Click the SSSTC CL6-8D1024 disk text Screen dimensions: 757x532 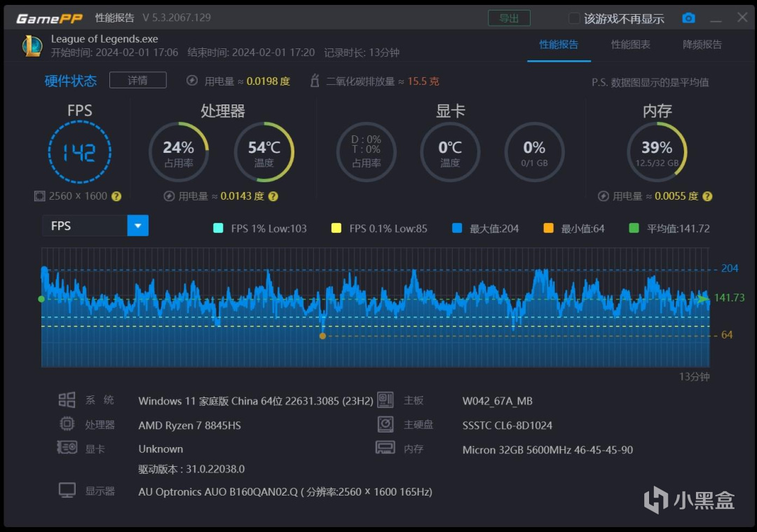[x=507, y=425]
